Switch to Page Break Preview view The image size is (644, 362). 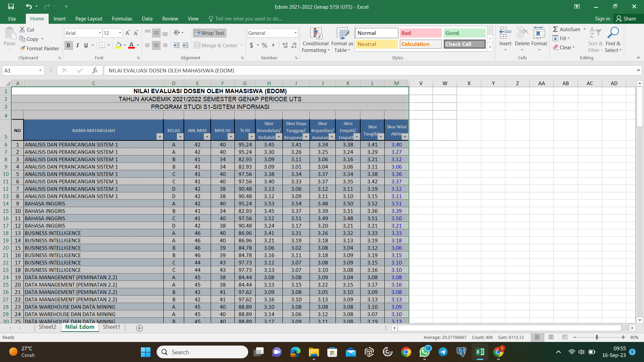coord(565,337)
